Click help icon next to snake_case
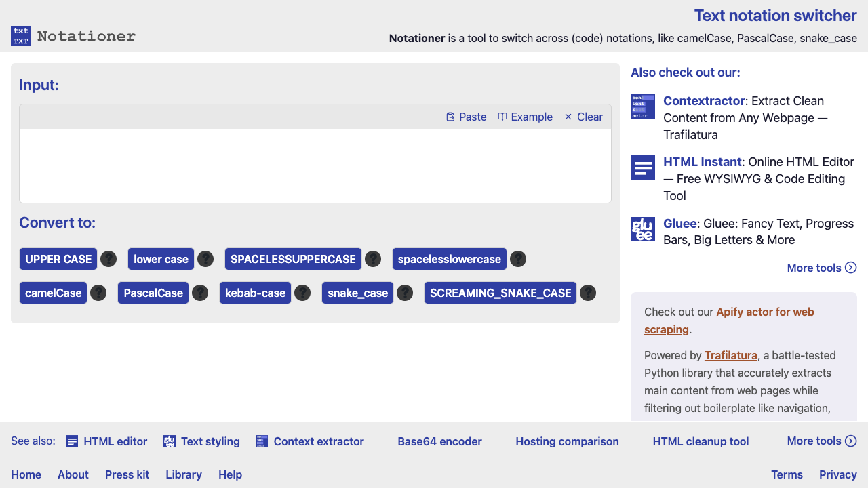868x488 pixels. (x=405, y=293)
